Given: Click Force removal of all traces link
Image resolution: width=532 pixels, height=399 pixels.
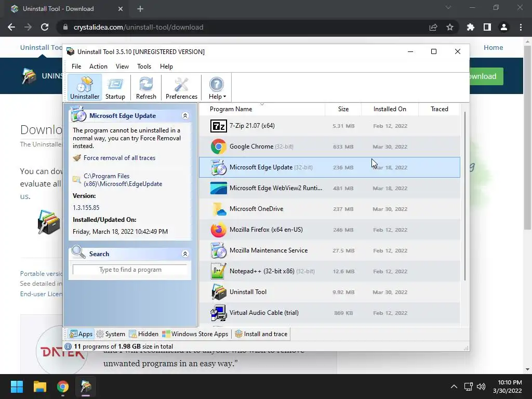Looking at the screenshot, I should click(119, 158).
